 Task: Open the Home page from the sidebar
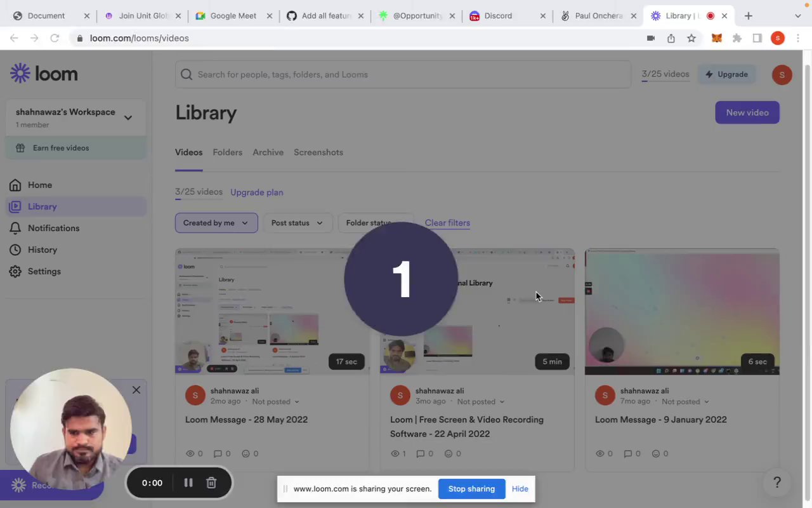(40, 185)
